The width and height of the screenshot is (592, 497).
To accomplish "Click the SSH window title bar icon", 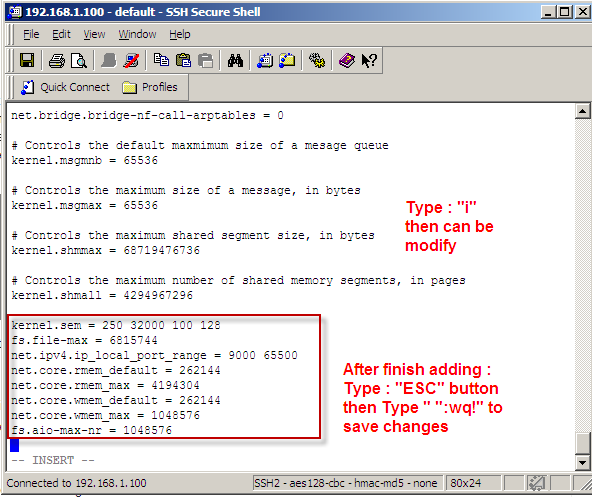I will point(15,12).
